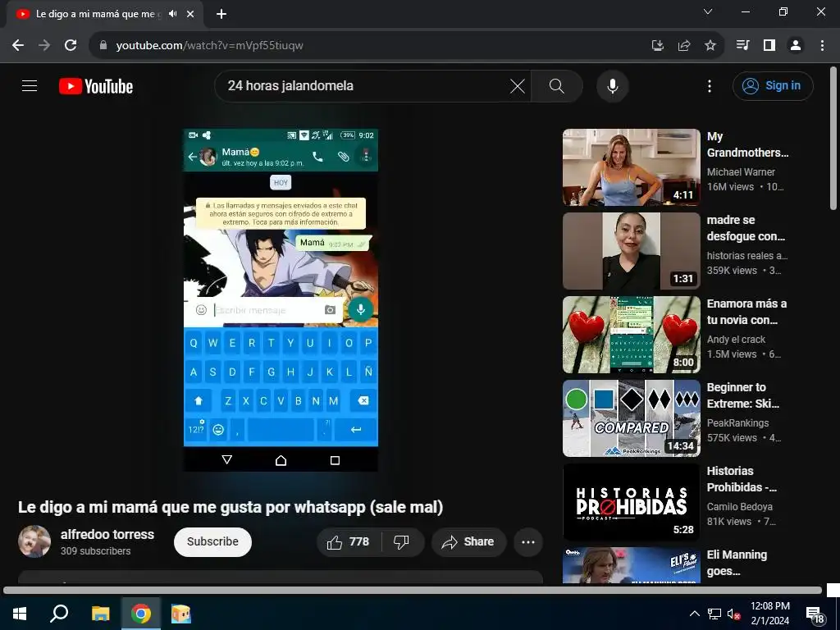
Task: Open the Michael Warner channel name
Action: coord(741,172)
